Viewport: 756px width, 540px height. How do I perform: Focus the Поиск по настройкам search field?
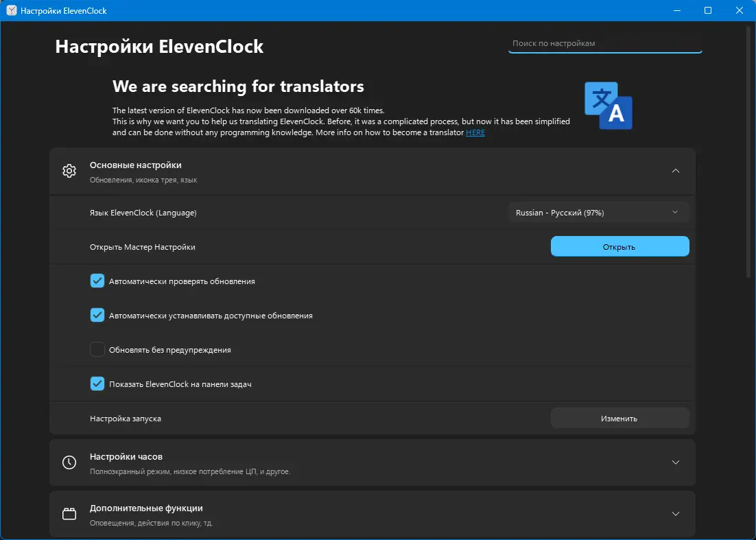[605, 43]
